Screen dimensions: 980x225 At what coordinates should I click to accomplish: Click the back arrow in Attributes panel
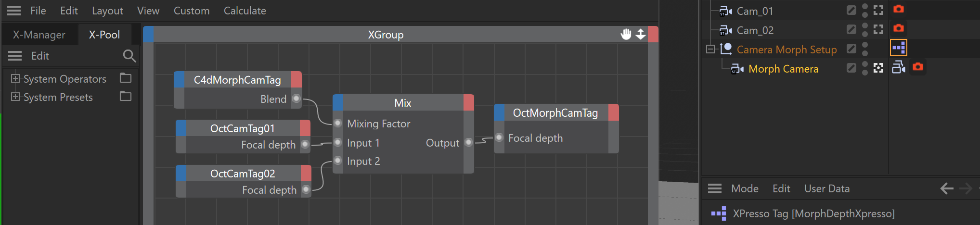pyautogui.click(x=946, y=188)
